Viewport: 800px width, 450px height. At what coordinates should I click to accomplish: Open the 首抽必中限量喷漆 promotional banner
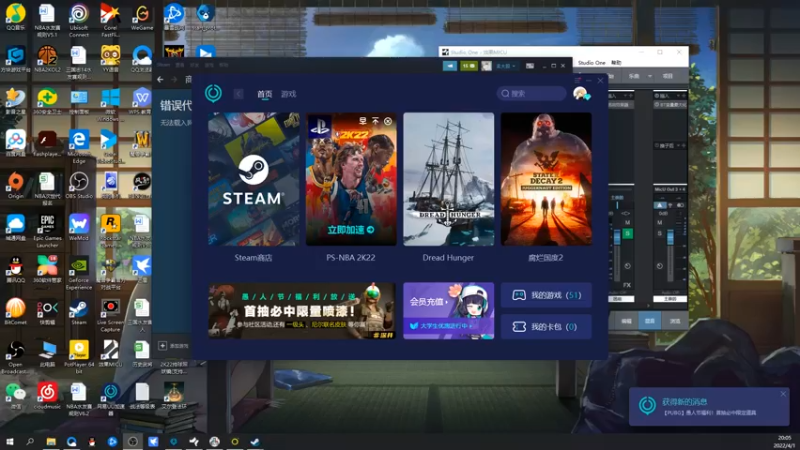[x=302, y=311]
